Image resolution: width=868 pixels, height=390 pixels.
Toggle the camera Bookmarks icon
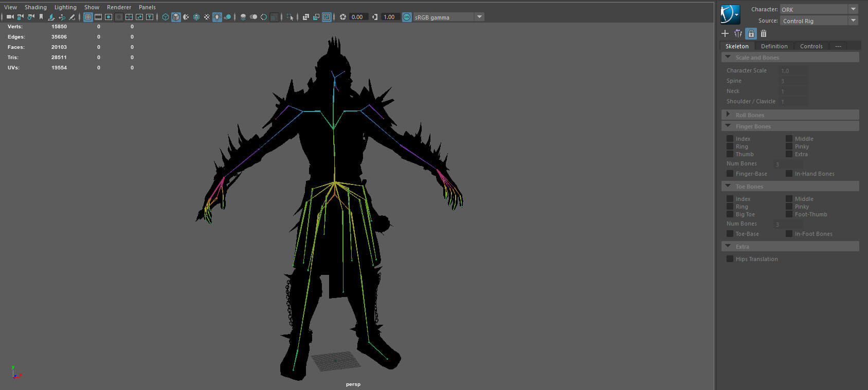coord(41,17)
